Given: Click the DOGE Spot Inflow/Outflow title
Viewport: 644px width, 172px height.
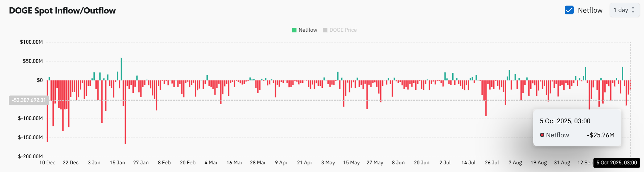Looking at the screenshot, I should (x=62, y=11).
